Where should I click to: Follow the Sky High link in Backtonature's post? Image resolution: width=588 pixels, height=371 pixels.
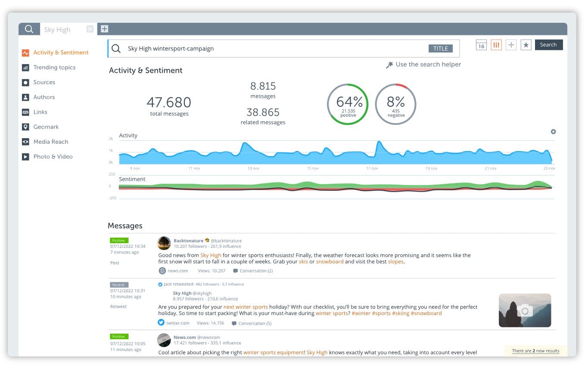click(211, 255)
